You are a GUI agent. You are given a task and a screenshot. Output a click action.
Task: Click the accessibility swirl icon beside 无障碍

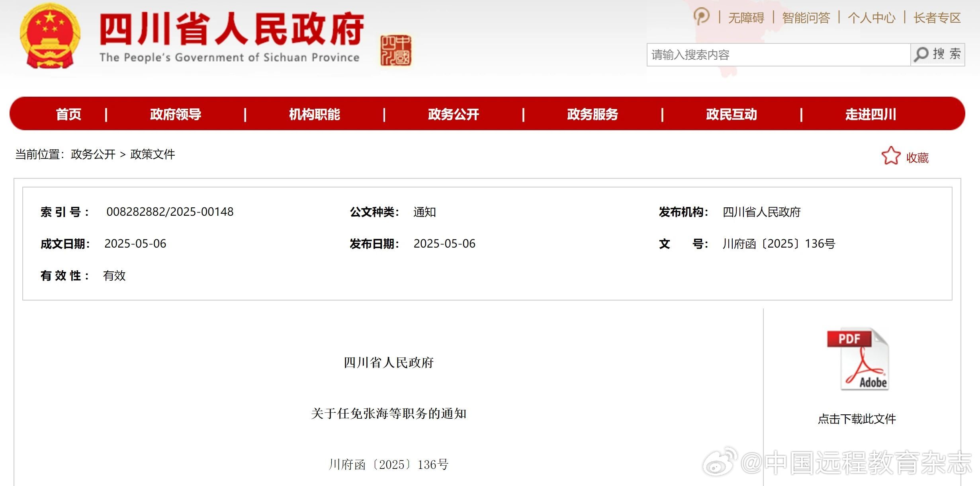point(701,17)
